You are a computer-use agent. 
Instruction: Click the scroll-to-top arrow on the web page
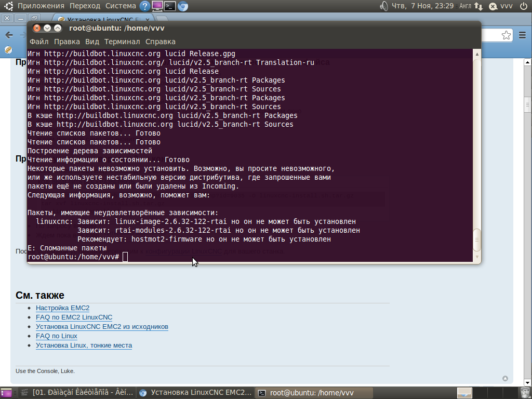pyautogui.click(x=505, y=378)
